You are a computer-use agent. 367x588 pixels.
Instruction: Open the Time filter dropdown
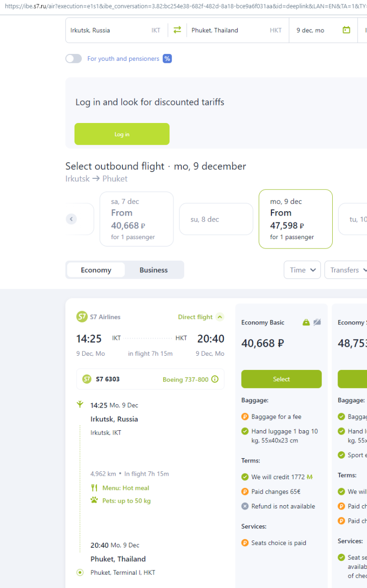(302, 270)
